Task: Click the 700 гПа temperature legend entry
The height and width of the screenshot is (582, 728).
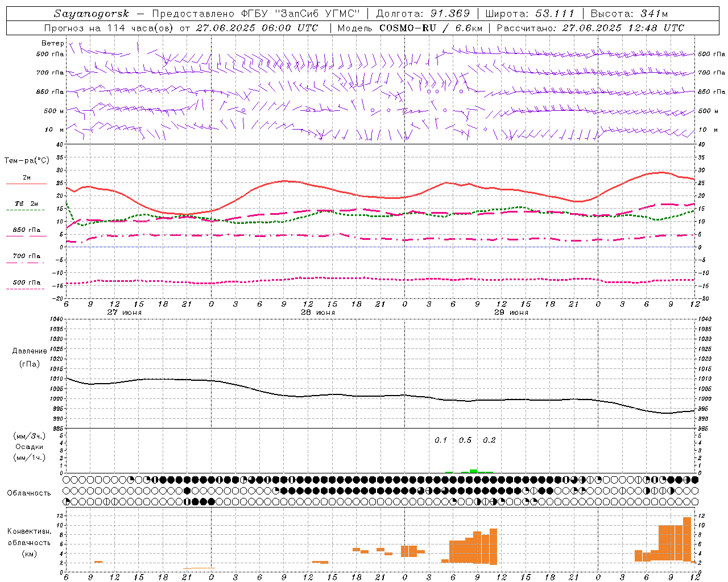Action: (27, 256)
